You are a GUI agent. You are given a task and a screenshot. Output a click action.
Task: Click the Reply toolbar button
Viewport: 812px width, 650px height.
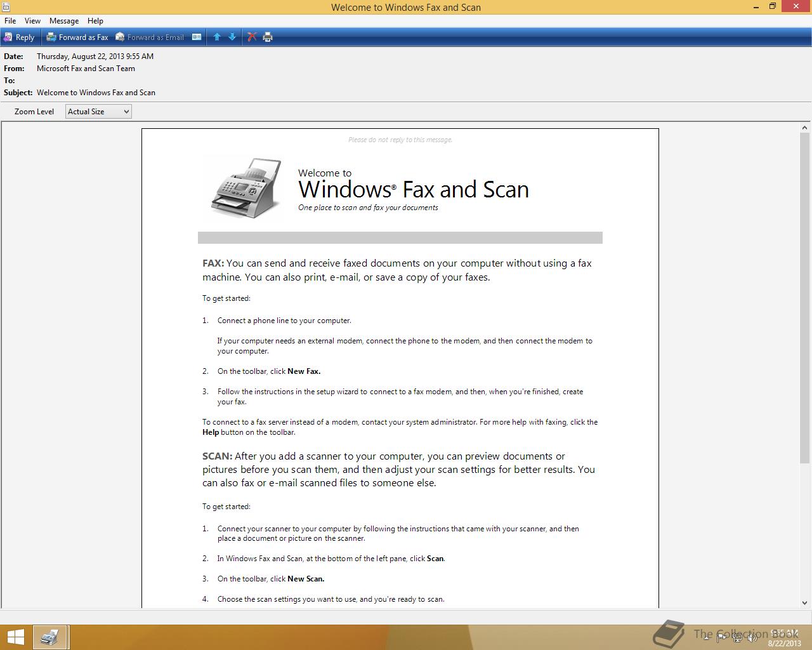[19, 37]
